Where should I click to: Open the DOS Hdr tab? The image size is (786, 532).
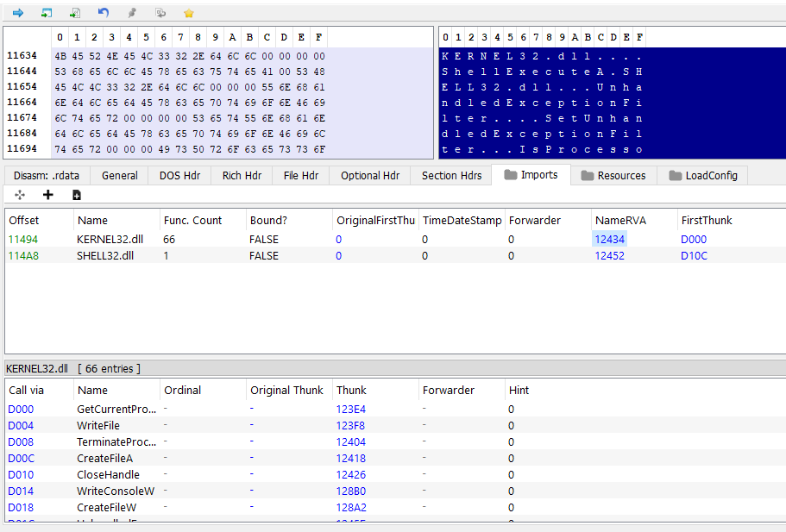tap(179, 176)
